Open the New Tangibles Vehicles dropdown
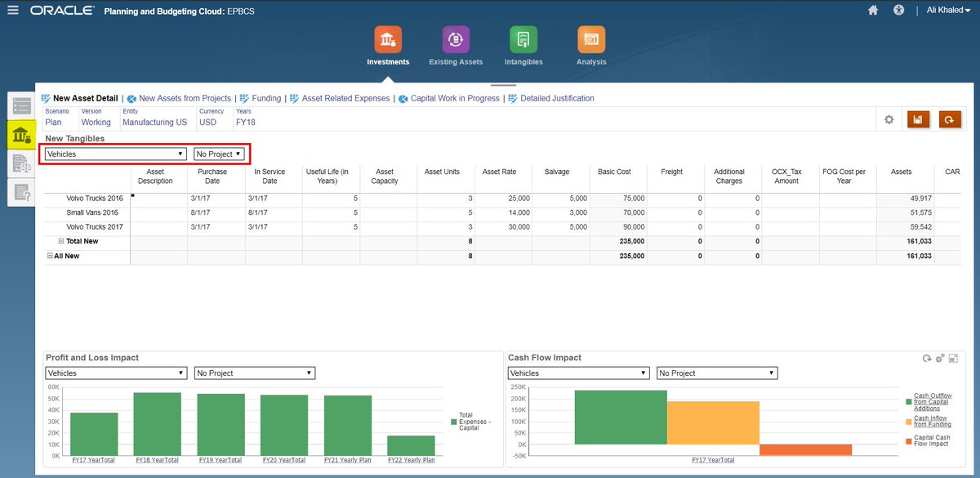 coord(116,154)
